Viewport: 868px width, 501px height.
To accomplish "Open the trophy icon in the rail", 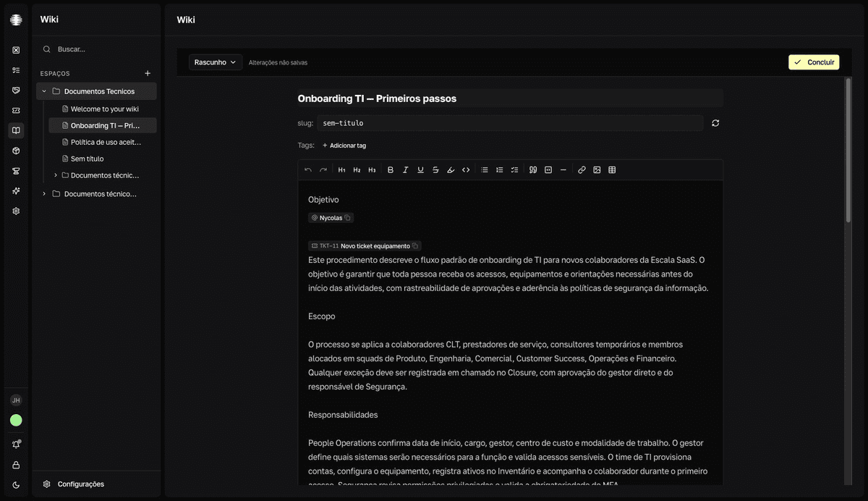I will (x=16, y=171).
